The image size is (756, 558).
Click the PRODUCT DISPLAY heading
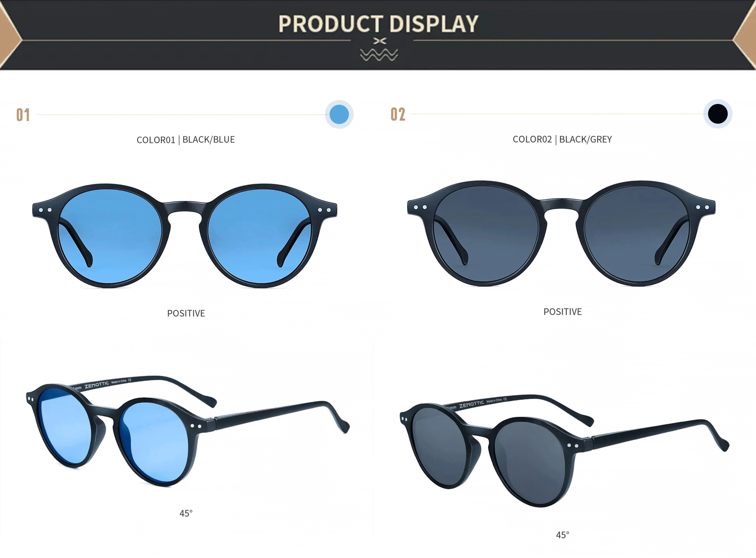click(378, 24)
